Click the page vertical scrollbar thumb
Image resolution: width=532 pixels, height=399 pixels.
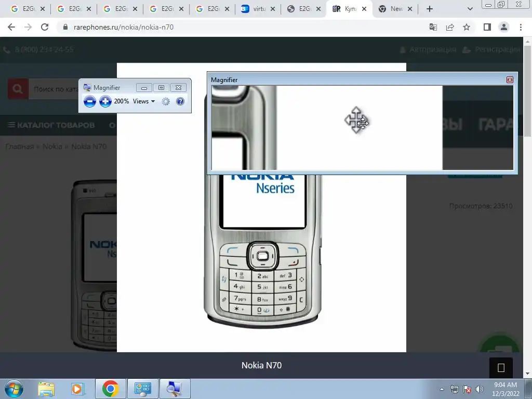coord(528,91)
